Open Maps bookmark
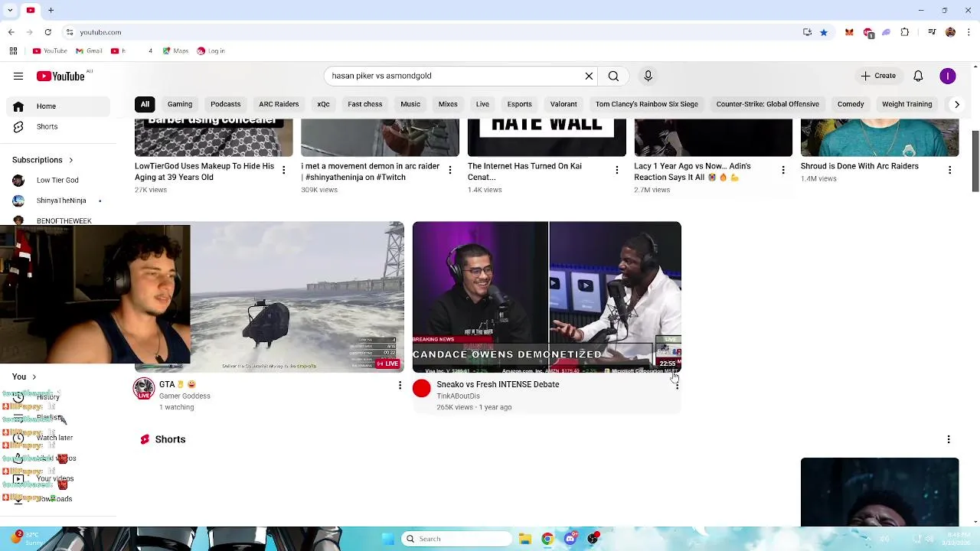 coord(175,51)
